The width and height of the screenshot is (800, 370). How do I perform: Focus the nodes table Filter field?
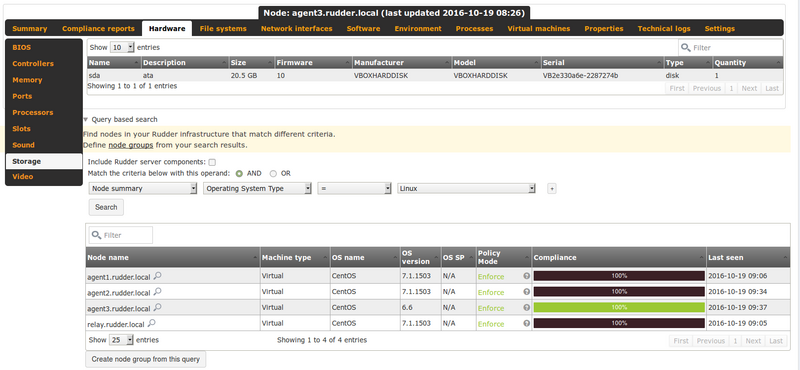pyautogui.click(x=120, y=235)
